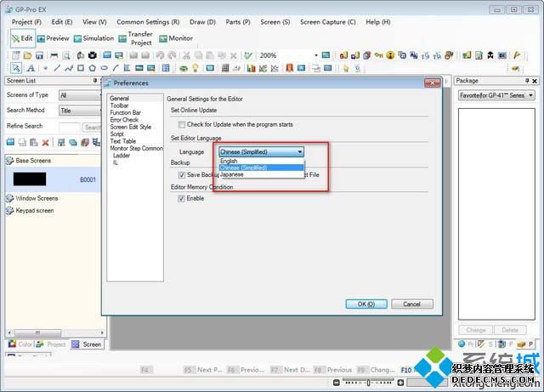Click the New Screen icon in Screen List
This screenshot has height=392, width=544.
(x=10, y=142)
